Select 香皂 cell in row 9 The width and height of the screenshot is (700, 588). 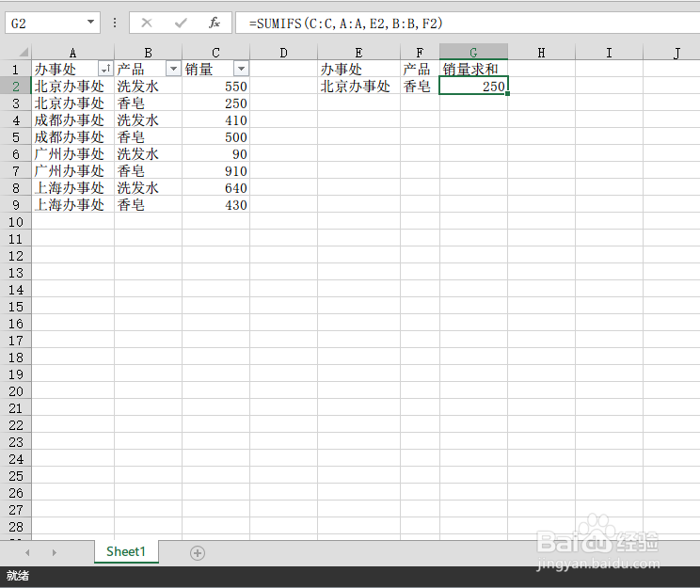(x=149, y=204)
